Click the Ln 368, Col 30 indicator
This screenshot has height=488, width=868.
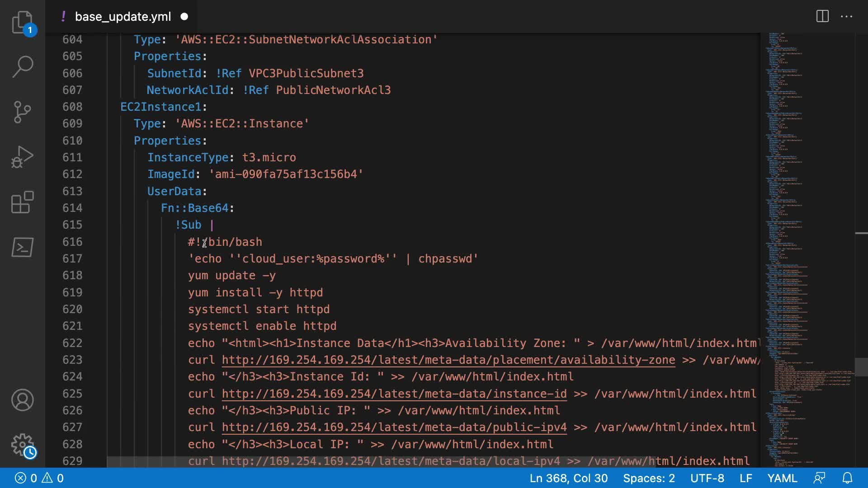[568, 478]
